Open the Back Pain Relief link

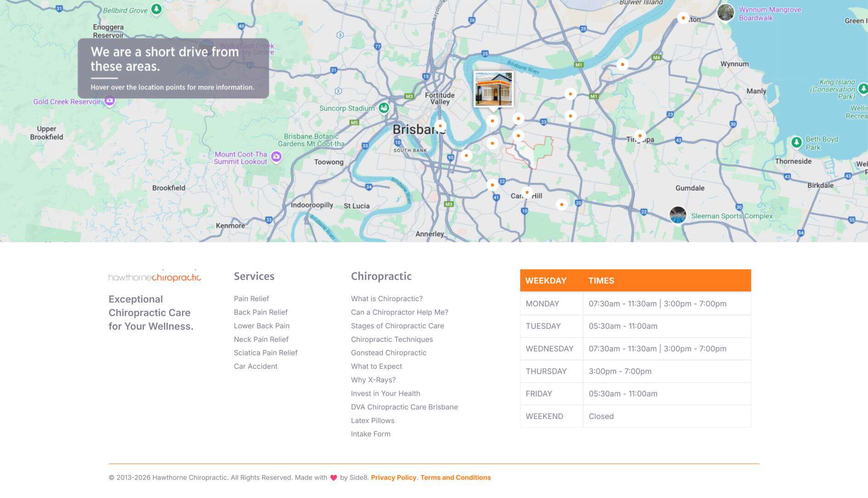pos(261,312)
